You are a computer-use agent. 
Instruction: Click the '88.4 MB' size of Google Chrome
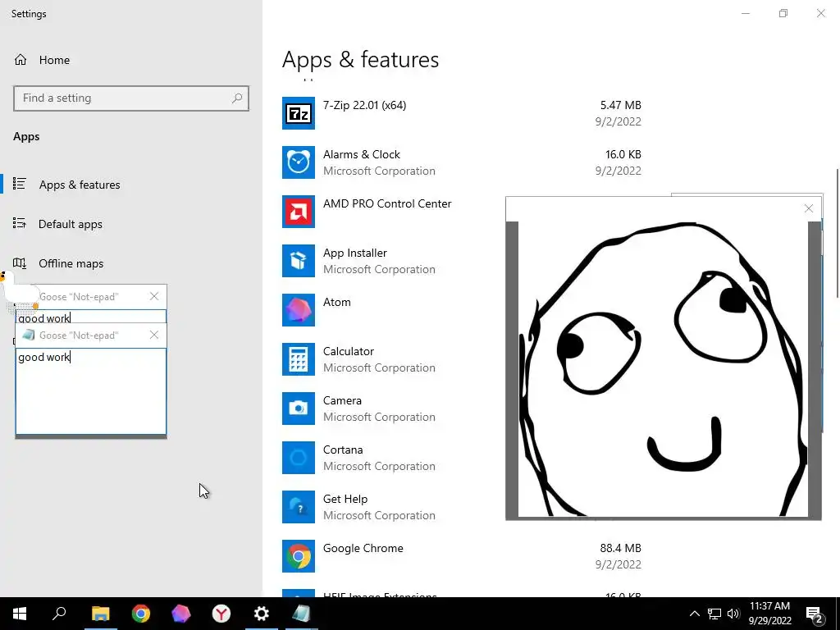[620, 548]
